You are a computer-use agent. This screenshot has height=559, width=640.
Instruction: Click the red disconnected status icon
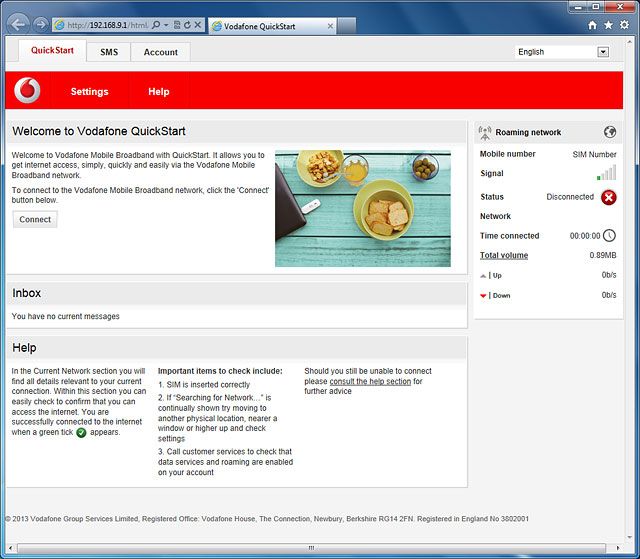609,197
